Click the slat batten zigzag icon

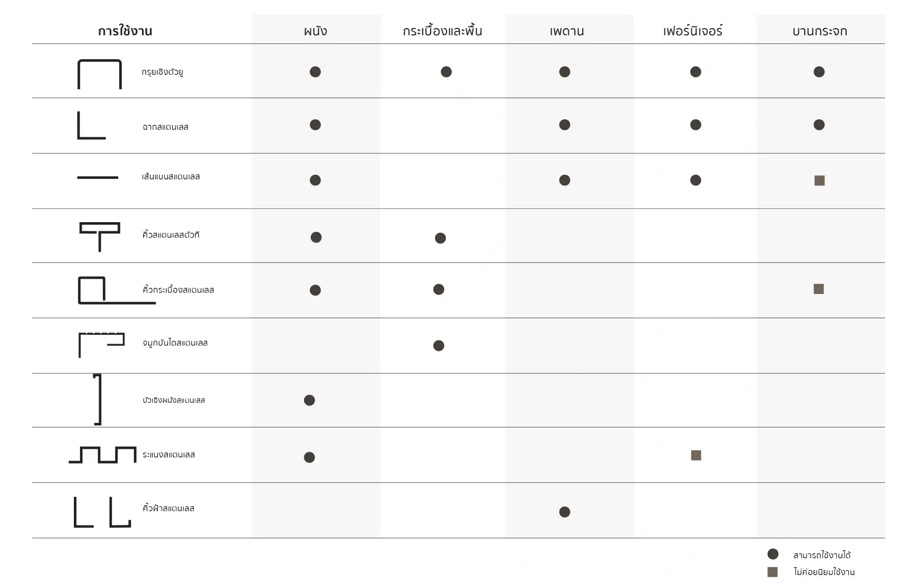coord(102,455)
